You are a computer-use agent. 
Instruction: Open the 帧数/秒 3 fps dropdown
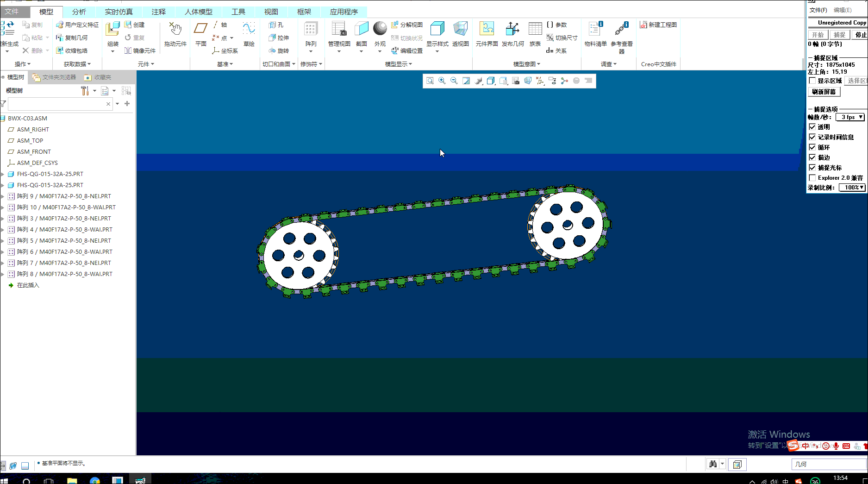[x=850, y=117]
